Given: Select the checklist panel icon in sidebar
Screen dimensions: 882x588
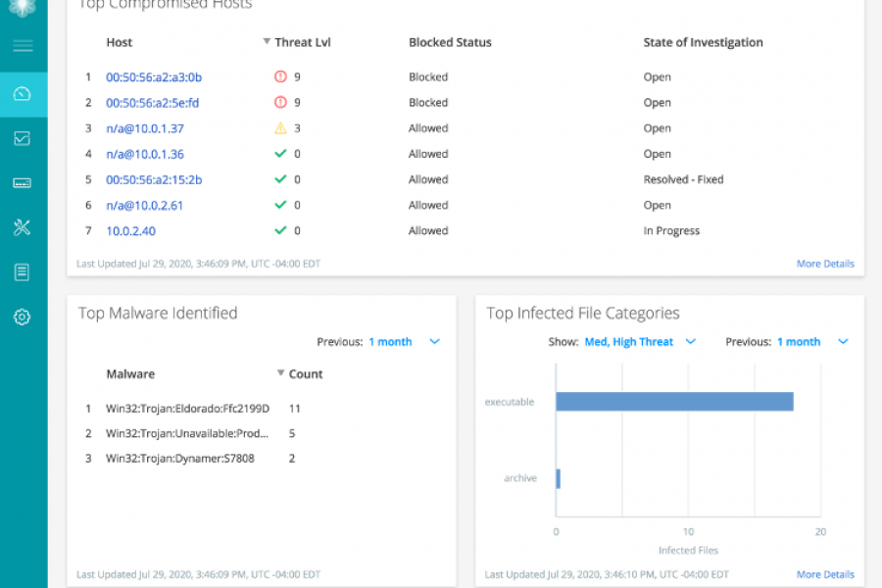Looking at the screenshot, I should pyautogui.click(x=23, y=139).
